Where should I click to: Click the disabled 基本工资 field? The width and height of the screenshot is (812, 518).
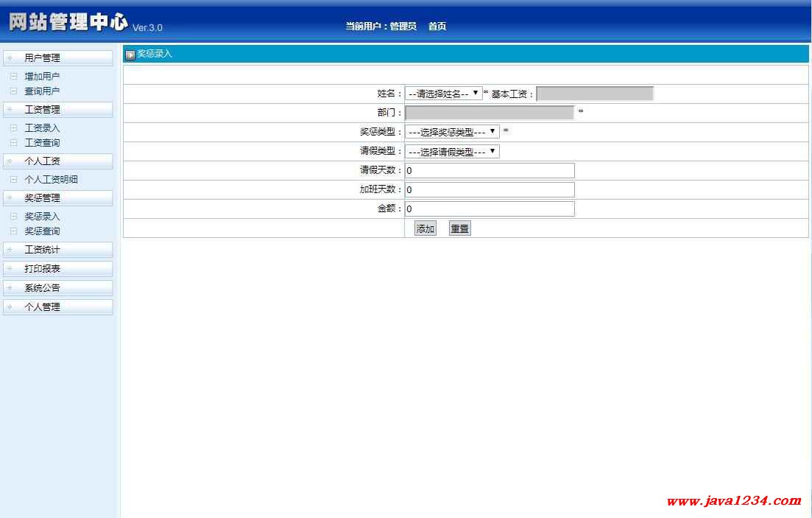coord(595,94)
